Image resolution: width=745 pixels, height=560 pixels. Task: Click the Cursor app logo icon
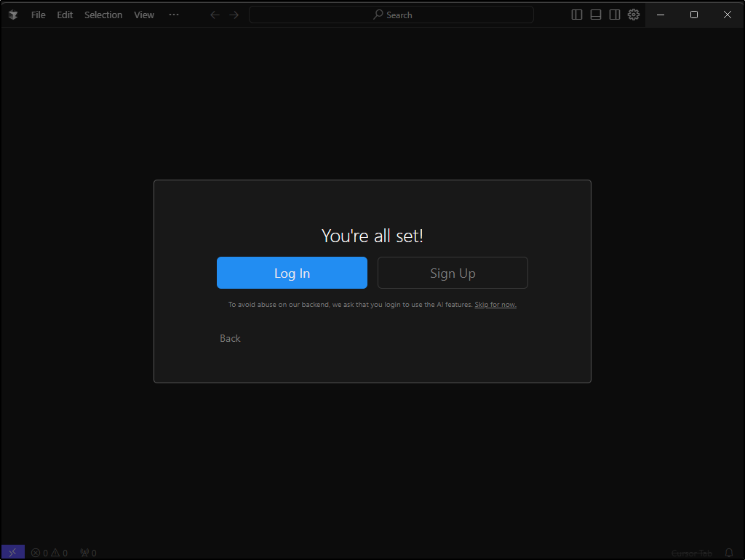pyautogui.click(x=13, y=15)
